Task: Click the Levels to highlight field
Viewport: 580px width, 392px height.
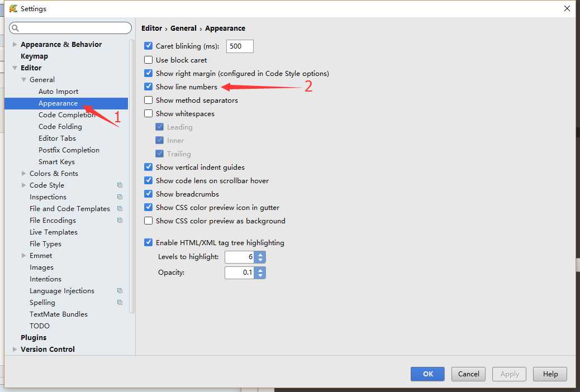Action: (240, 257)
